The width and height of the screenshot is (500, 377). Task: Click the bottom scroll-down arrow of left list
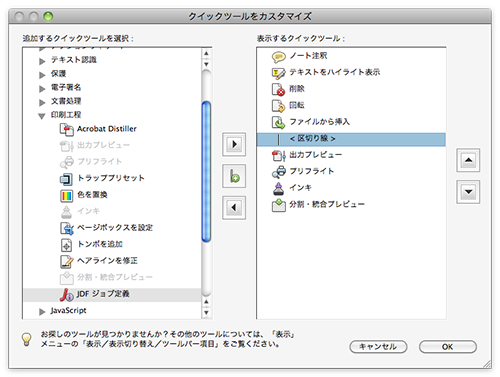click(206, 312)
